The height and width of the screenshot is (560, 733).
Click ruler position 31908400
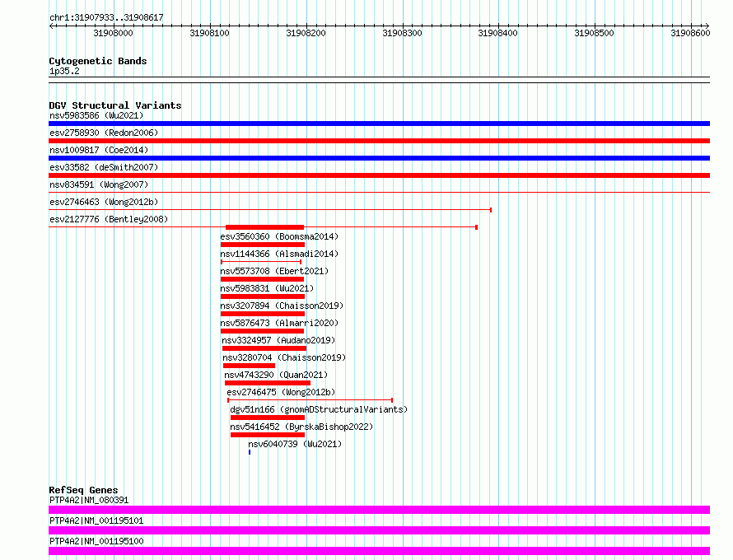coord(497,33)
